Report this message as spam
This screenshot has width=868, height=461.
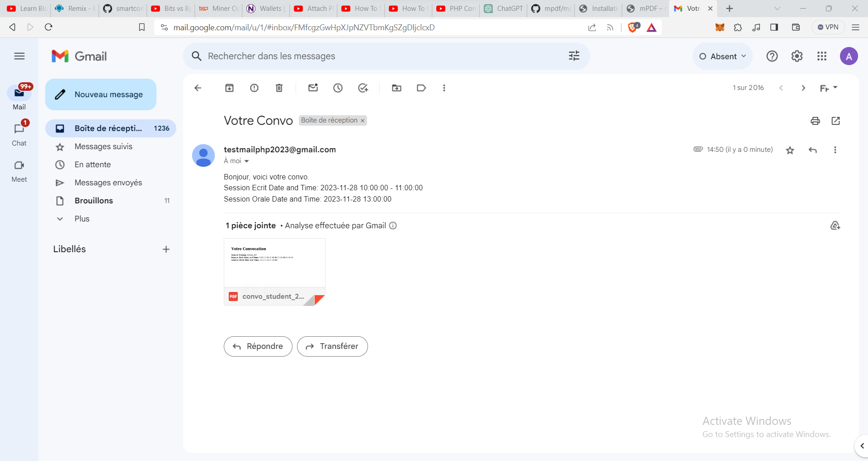254,88
